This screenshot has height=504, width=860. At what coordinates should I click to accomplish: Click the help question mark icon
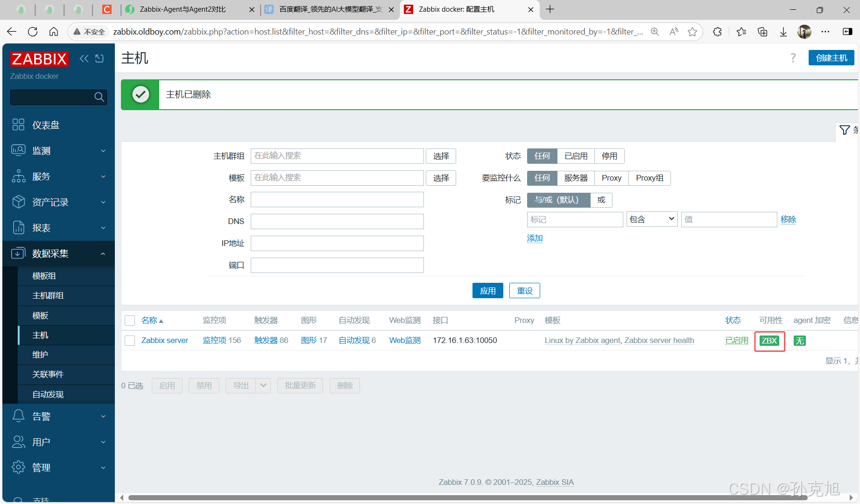tap(793, 58)
